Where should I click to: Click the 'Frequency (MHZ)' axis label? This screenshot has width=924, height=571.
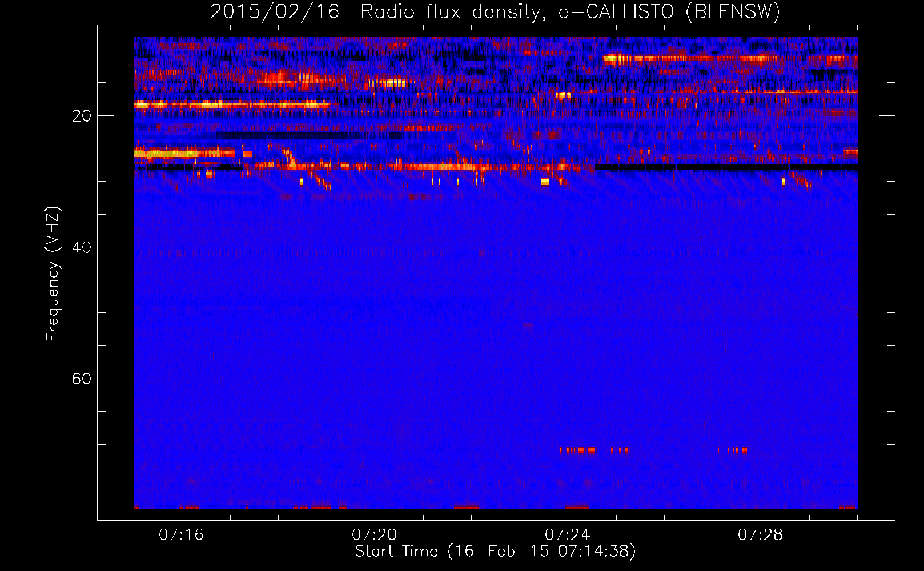pos(53,274)
